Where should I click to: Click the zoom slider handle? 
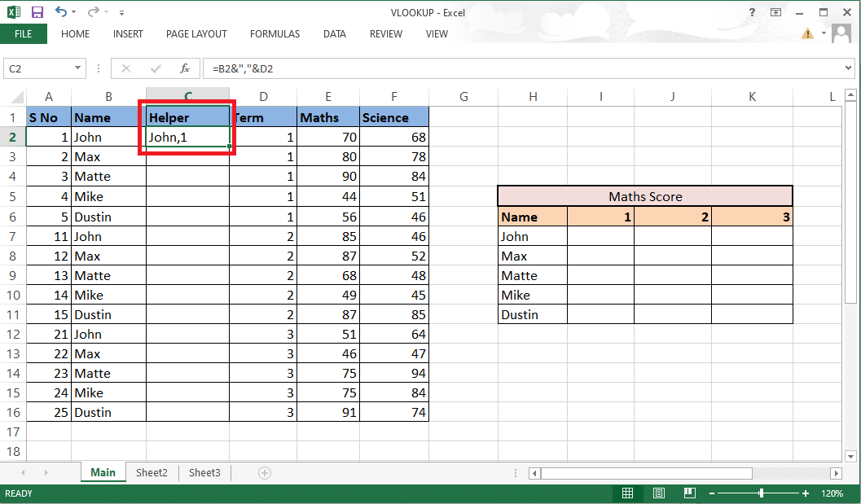(x=761, y=493)
